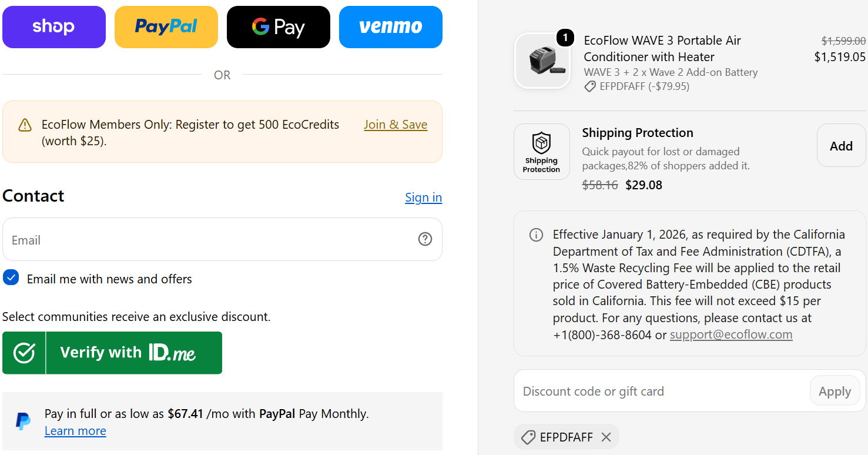Click the discount tag icon under product title
Viewport: 868px width, 455px height.
(590, 87)
